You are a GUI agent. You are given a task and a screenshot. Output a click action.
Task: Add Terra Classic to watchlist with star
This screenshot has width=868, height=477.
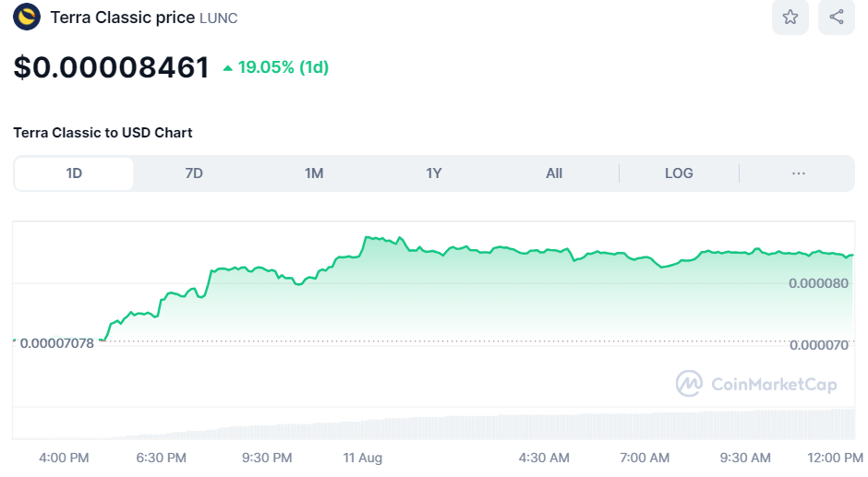click(x=790, y=18)
